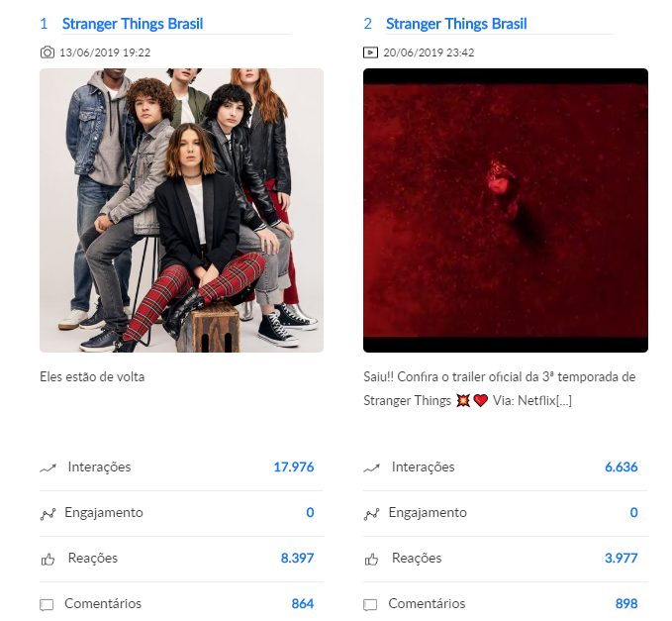Viewport: 672px width, 621px height.
Task: Open the first Stranger Things Brasil page link
Action: pos(133,24)
